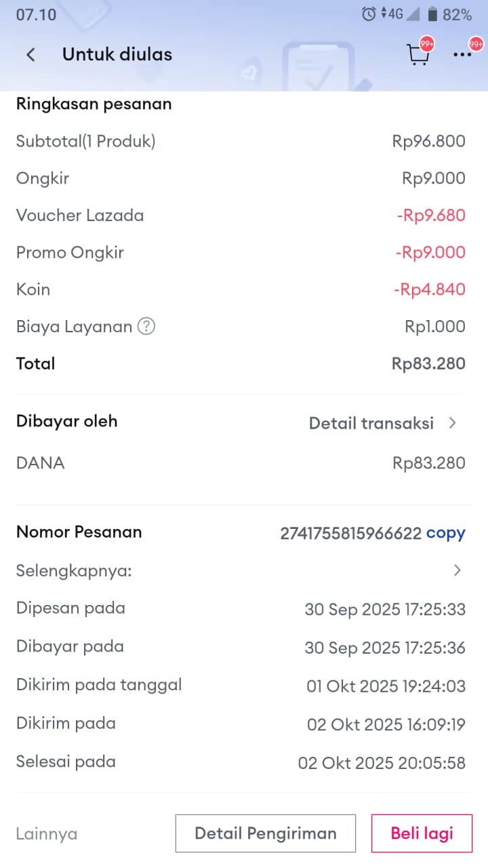
Task: Tap the alarm clock status icon
Action: point(369,14)
